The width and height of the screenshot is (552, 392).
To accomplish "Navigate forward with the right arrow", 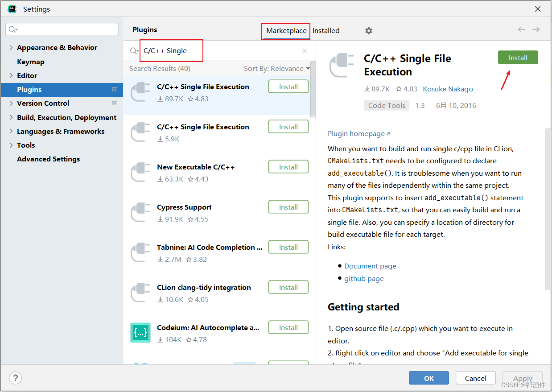I will pos(536,29).
